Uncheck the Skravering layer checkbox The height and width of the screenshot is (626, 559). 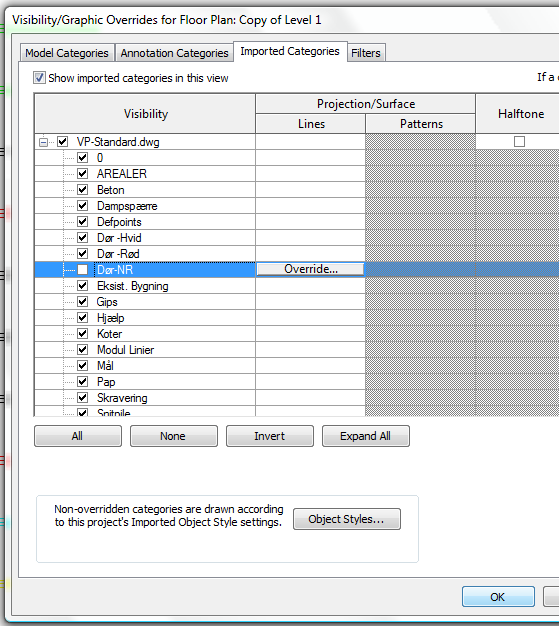(83, 398)
